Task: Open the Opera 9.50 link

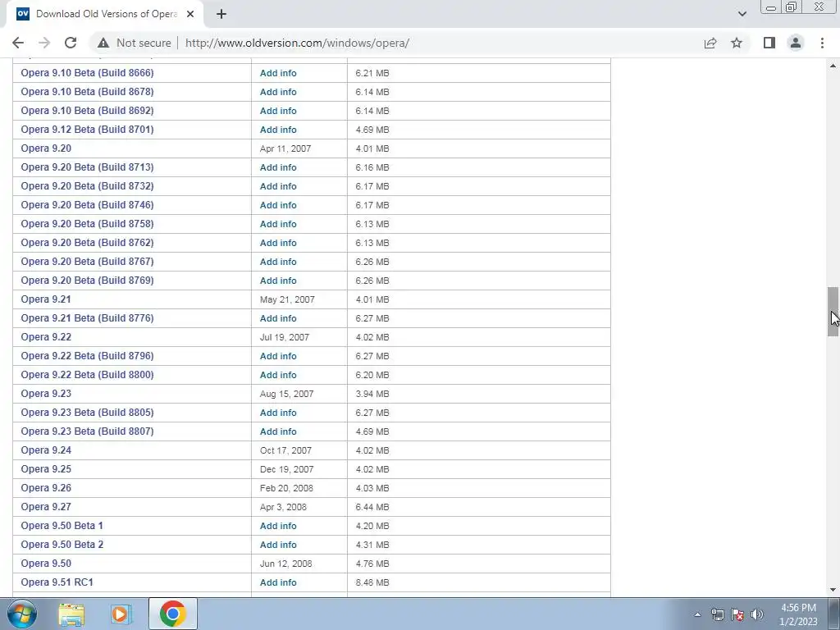Action: point(46,564)
